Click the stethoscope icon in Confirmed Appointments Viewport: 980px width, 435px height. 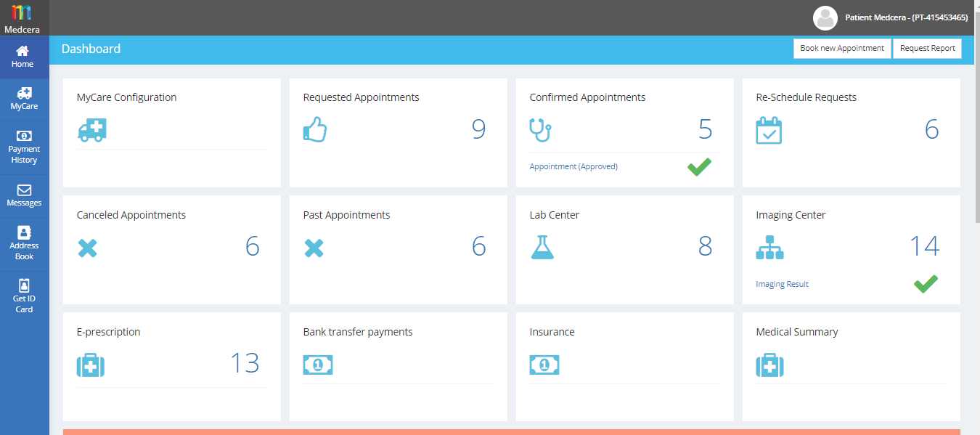[x=540, y=130]
